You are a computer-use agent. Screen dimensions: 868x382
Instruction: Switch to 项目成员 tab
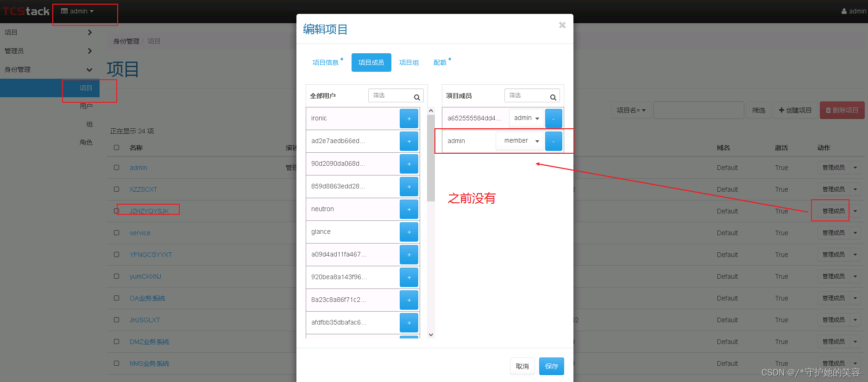tap(371, 63)
